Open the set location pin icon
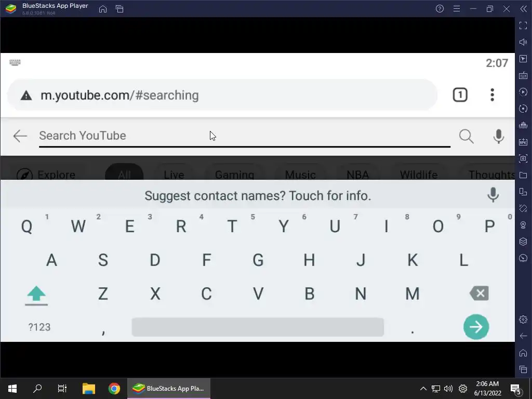Image resolution: width=532 pixels, height=399 pixels. (x=523, y=225)
